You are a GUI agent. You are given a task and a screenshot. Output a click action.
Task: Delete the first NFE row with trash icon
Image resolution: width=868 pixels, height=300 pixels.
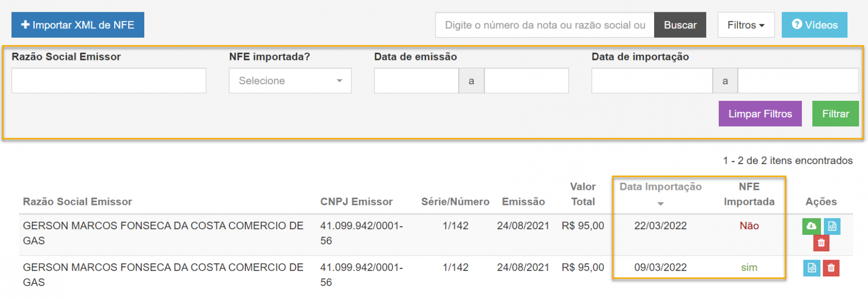(821, 243)
